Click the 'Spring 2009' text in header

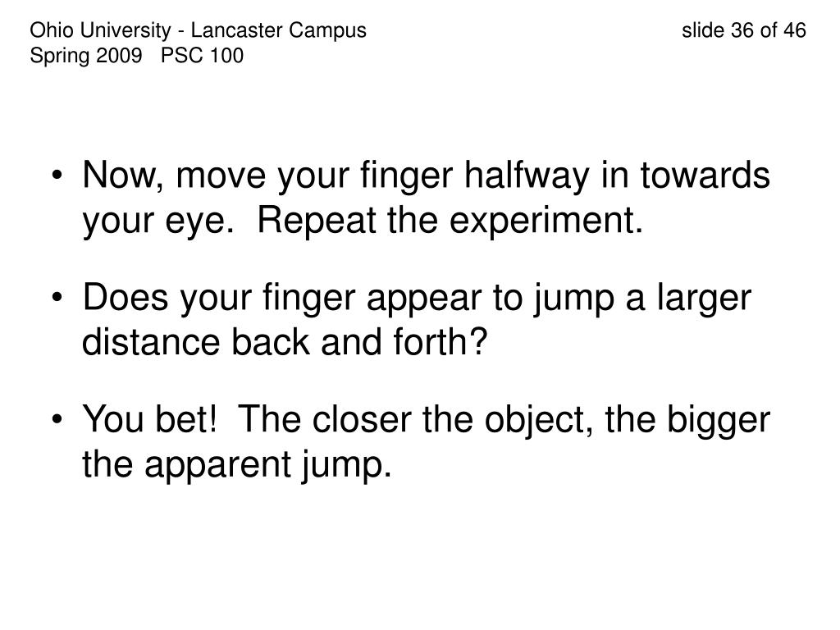[x=85, y=57]
